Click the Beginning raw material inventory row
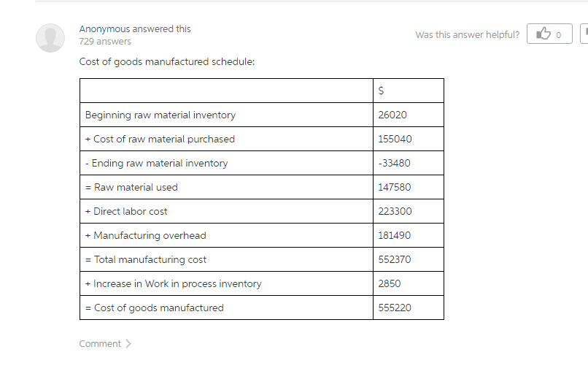The width and height of the screenshot is (588, 374). pyautogui.click(x=262, y=115)
